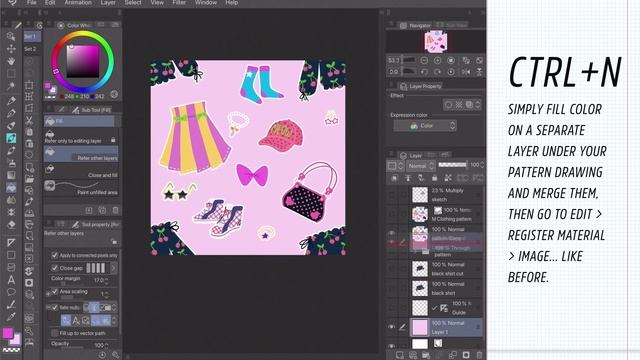
Task: Hide Layer 1 using its eye icon
Action: (x=391, y=327)
